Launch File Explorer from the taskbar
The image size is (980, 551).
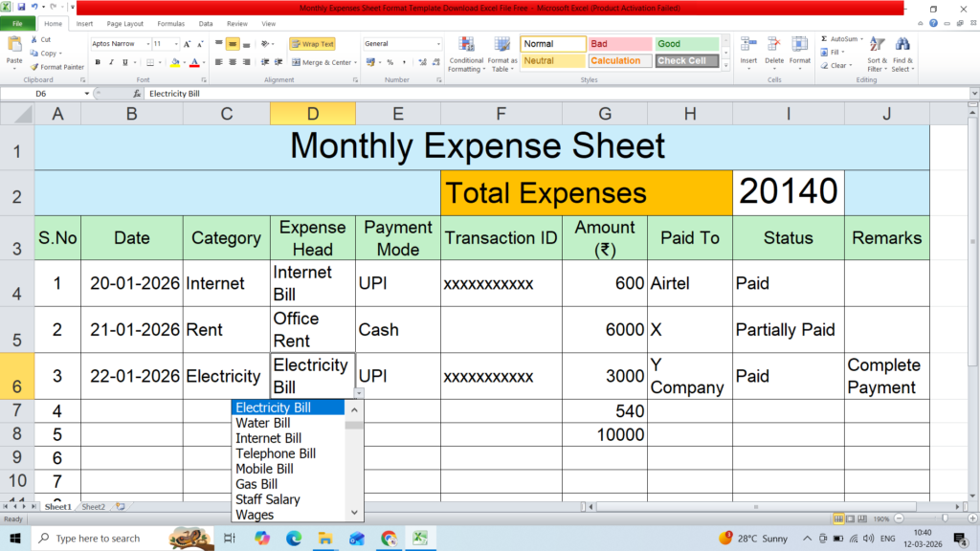point(325,538)
